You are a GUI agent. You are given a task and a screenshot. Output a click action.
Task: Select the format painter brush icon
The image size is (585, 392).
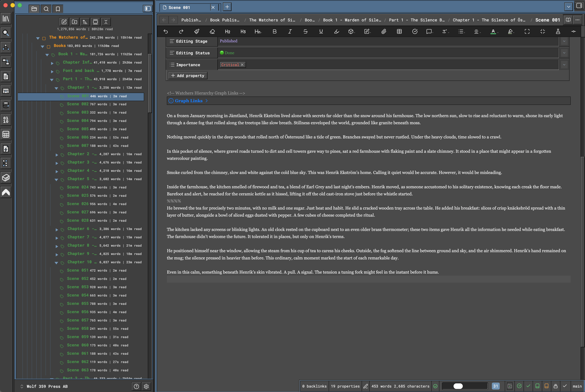(x=197, y=32)
